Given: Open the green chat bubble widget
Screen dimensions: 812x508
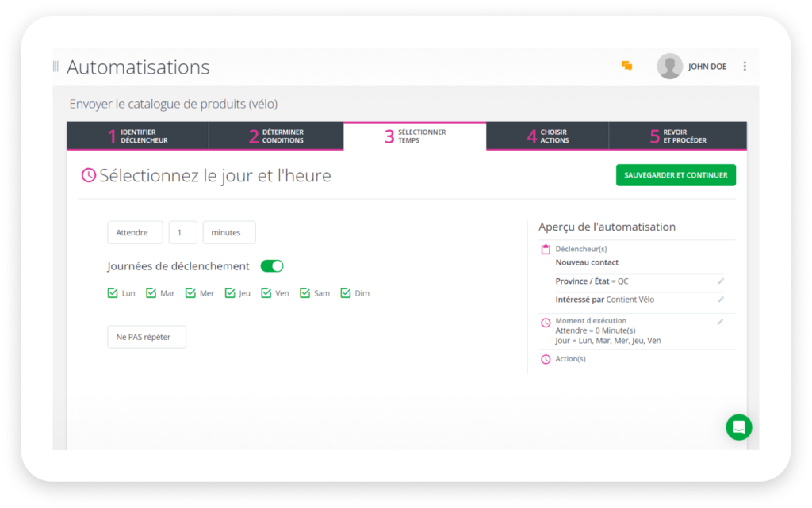Looking at the screenshot, I should coord(738,426).
